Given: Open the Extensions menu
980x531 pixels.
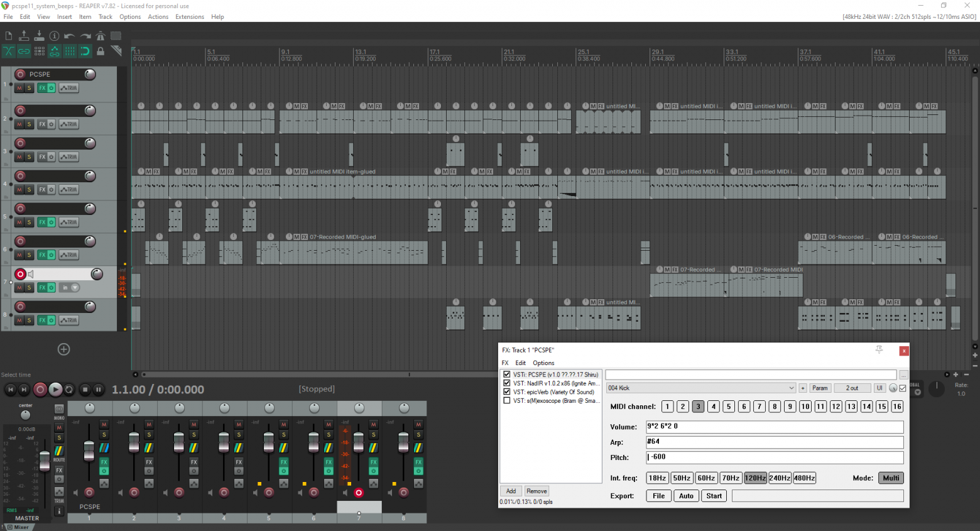Looking at the screenshot, I should coord(190,17).
